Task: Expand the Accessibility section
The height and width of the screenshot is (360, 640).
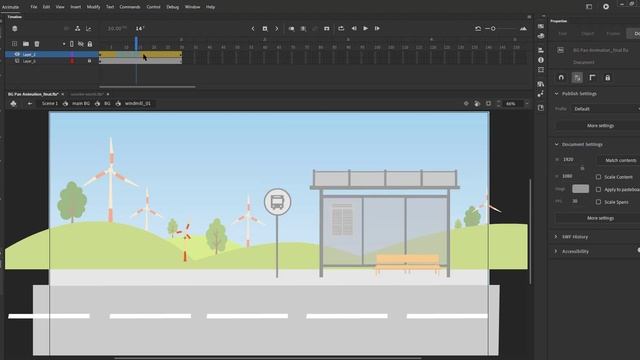Action: (556, 251)
